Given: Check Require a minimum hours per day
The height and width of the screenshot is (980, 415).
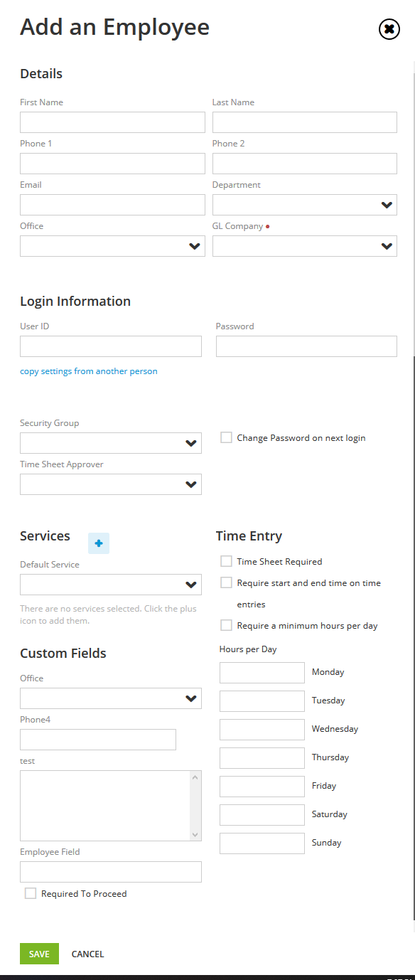Looking at the screenshot, I should [x=225, y=624].
